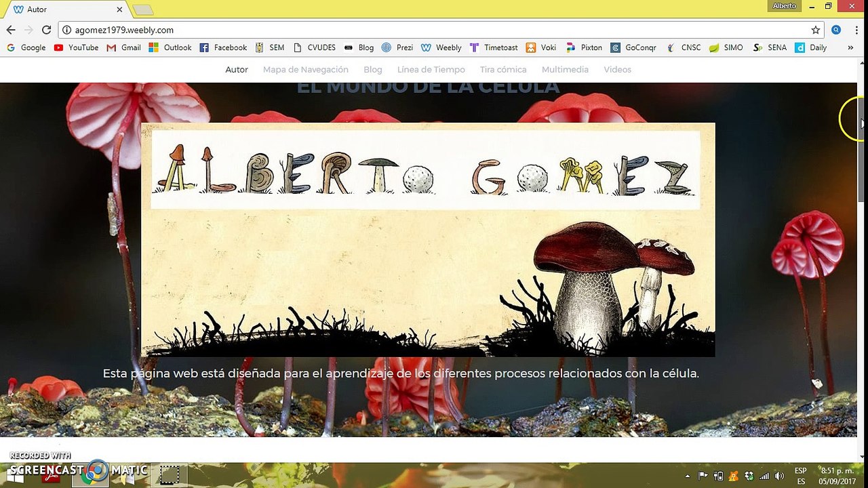868x488 pixels.
Task: Open the Gmail bookmark
Action: click(124, 47)
